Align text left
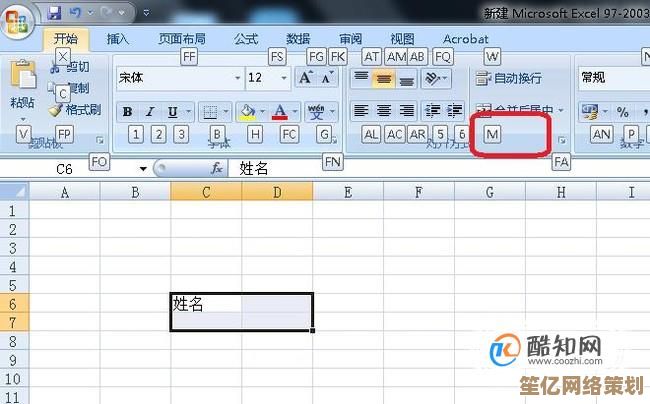The width and height of the screenshot is (650, 404). tap(361, 111)
